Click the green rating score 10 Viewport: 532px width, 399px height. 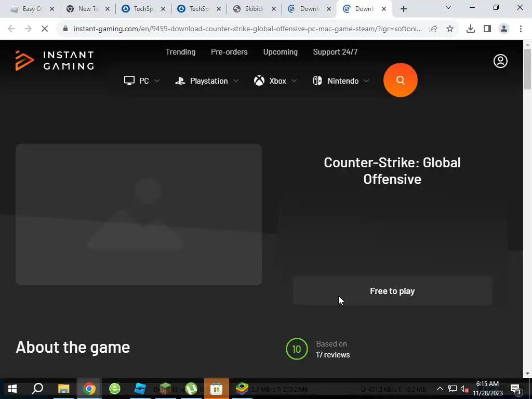tap(297, 349)
